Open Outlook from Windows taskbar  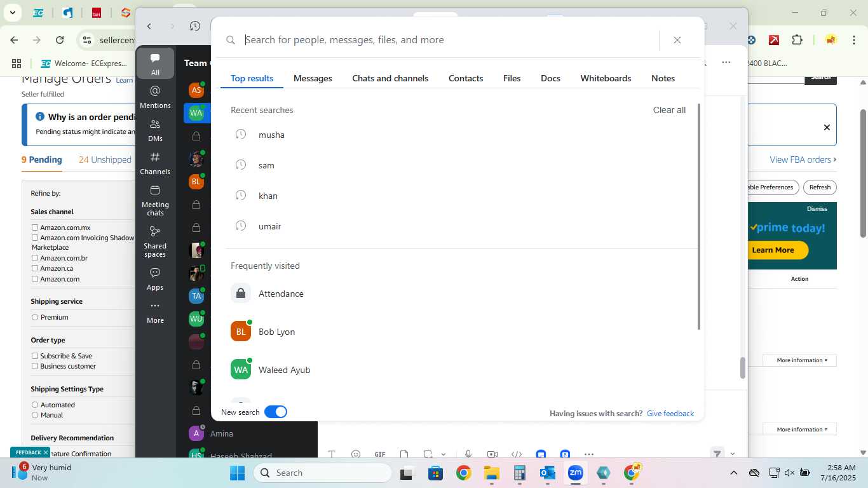tap(547, 473)
